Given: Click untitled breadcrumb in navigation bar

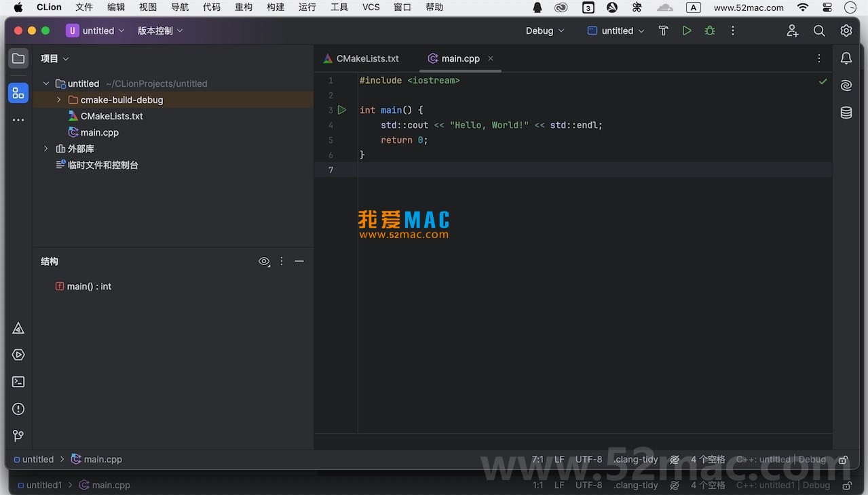Looking at the screenshot, I should 33,460.
